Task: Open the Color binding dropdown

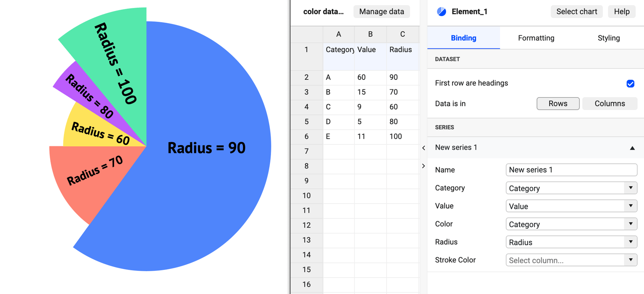Action: [x=571, y=224]
